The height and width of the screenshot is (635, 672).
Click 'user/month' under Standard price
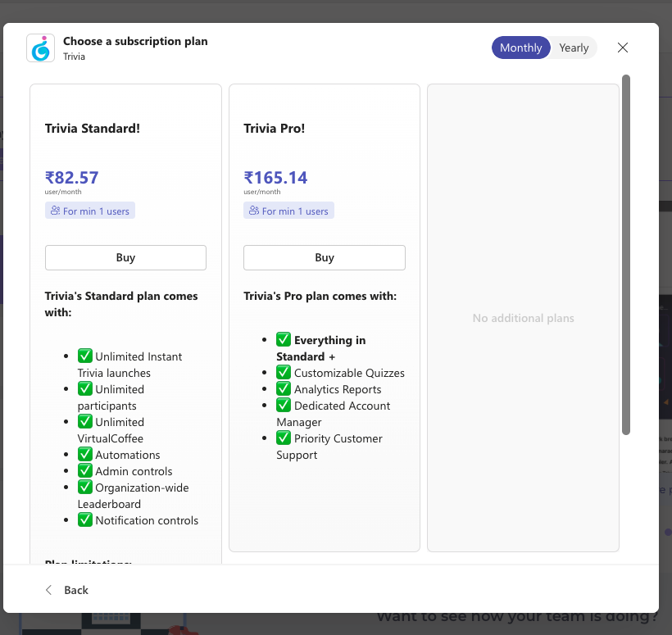(x=63, y=192)
